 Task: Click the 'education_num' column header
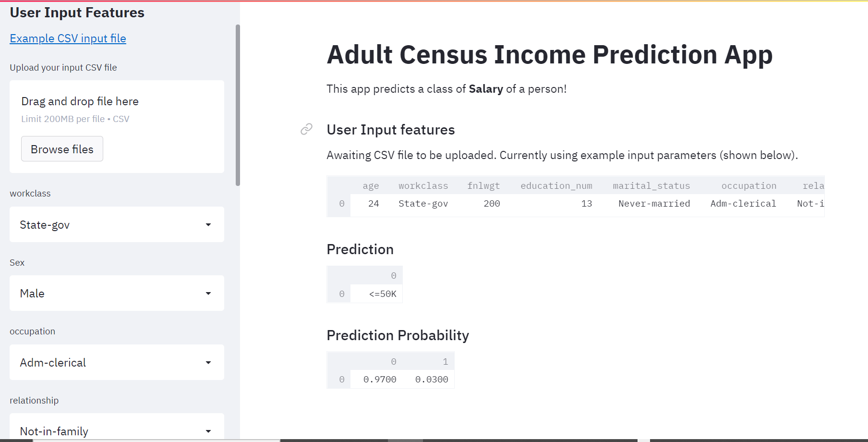pyautogui.click(x=556, y=185)
